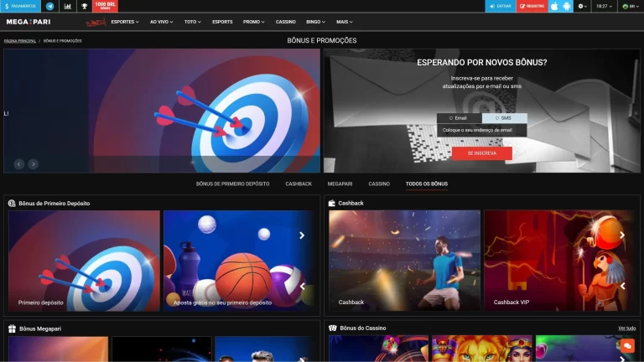Image resolution: width=644 pixels, height=362 pixels.
Task: Expand the Bingo menu
Action: coord(315,22)
